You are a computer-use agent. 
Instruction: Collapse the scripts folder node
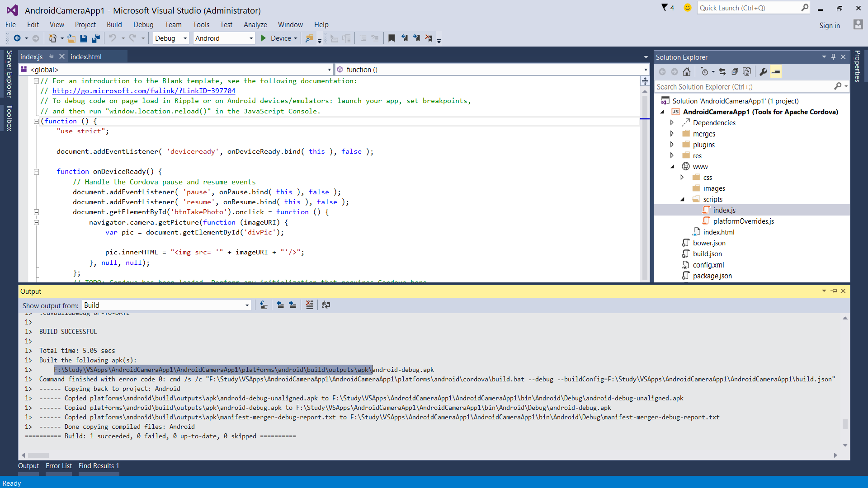pos(683,199)
